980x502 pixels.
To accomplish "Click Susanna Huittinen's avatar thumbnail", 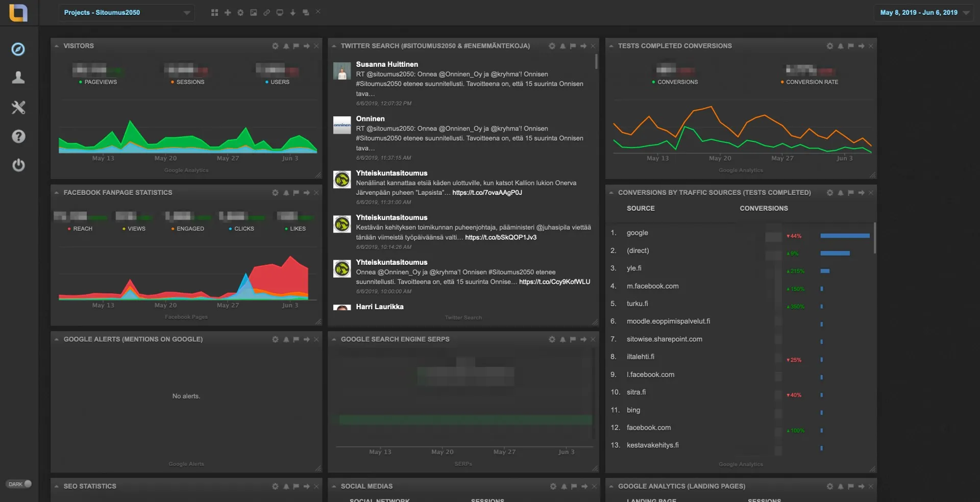I will click(342, 71).
